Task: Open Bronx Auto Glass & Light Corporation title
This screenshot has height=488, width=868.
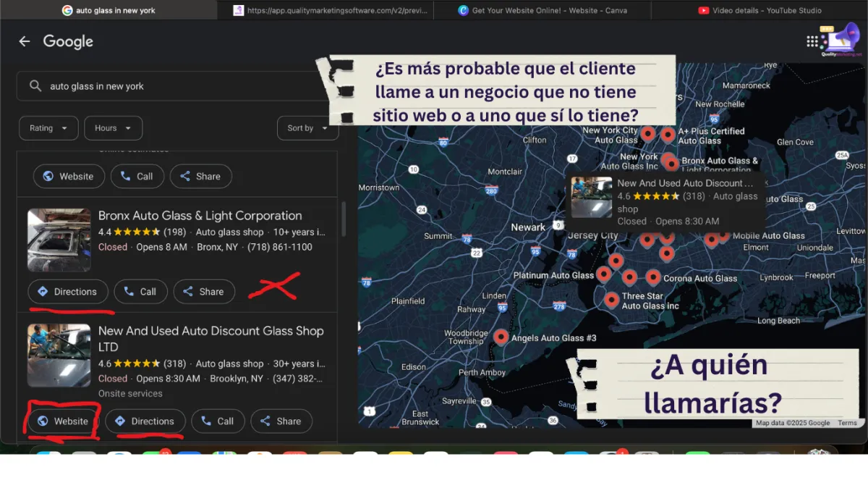Action: (200, 216)
